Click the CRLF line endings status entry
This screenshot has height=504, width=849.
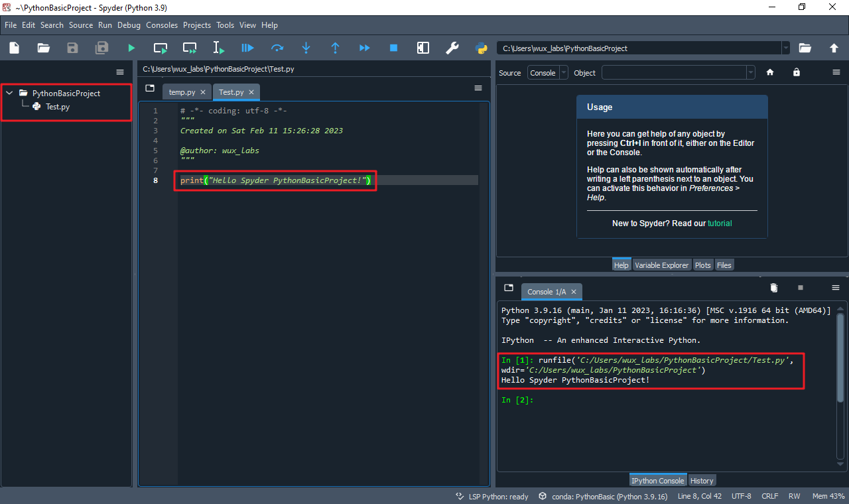pyautogui.click(x=770, y=496)
